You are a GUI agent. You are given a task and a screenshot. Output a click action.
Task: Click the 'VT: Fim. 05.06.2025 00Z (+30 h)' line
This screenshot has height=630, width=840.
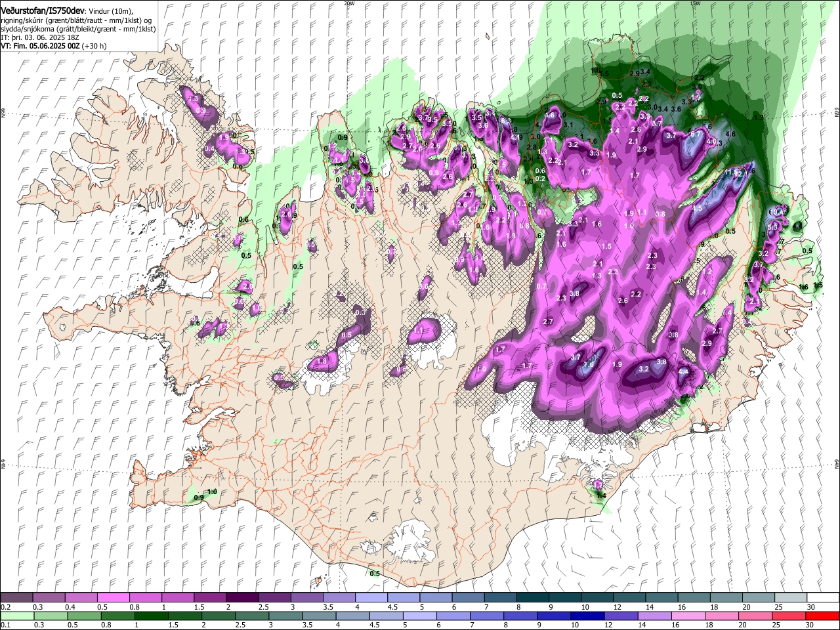[54, 46]
